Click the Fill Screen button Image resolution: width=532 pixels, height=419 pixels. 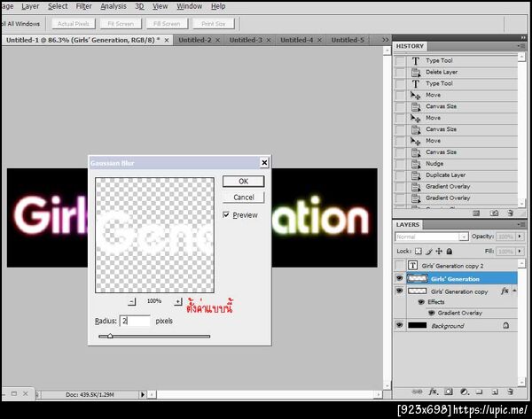(x=167, y=24)
